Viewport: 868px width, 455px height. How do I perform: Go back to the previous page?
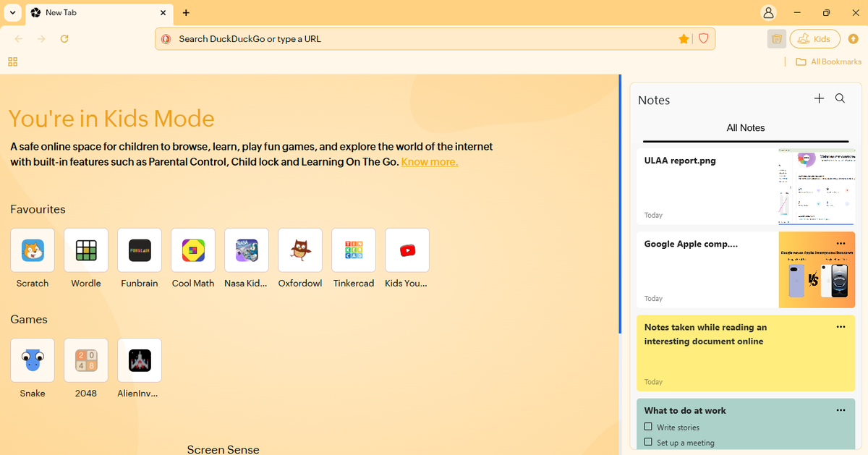19,39
